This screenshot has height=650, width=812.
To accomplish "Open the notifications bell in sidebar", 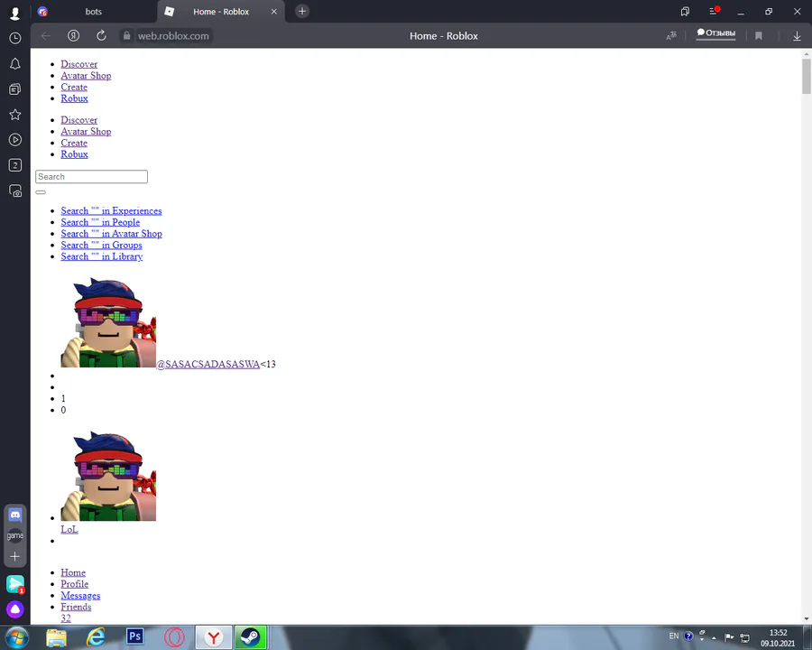I will pyautogui.click(x=15, y=64).
